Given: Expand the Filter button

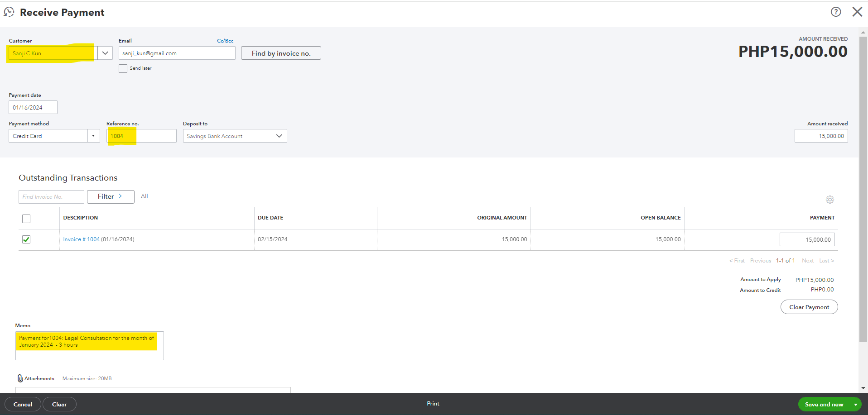Looking at the screenshot, I should (111, 196).
